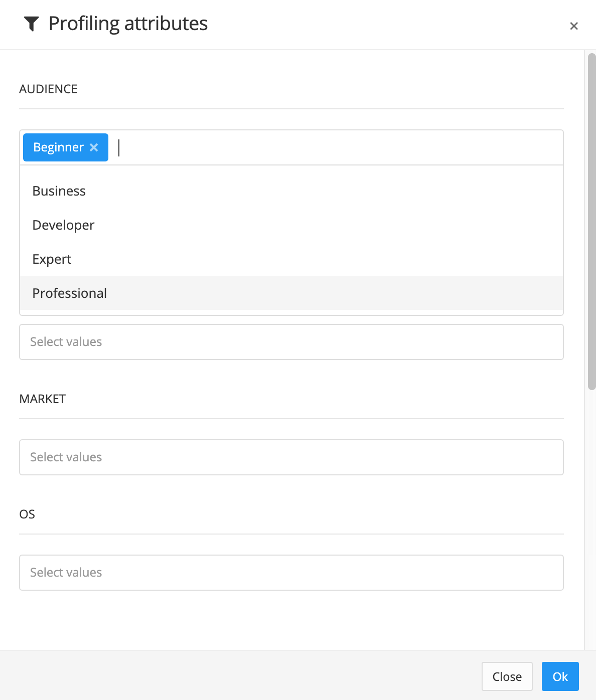
Task: Click the Ok button to apply filters
Action: pyautogui.click(x=560, y=676)
